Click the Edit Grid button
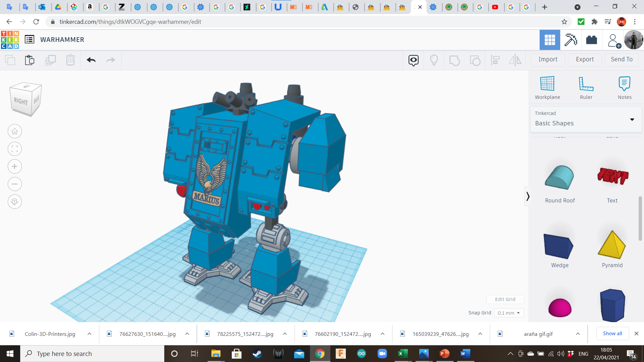Screen dimensions: 644x362 coord(505,299)
